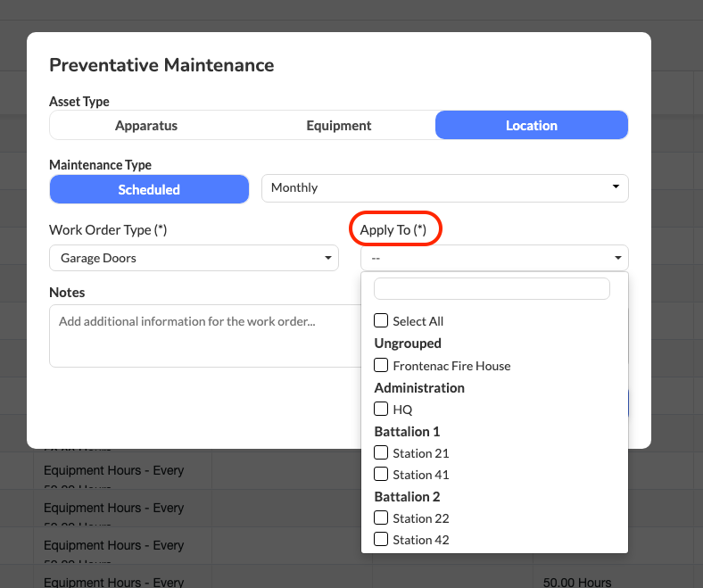
Task: Click the search field in Apply To list
Action: coord(492,289)
